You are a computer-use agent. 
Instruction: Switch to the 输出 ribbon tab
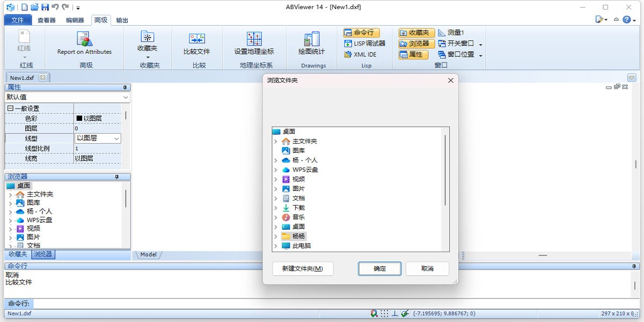(122, 20)
